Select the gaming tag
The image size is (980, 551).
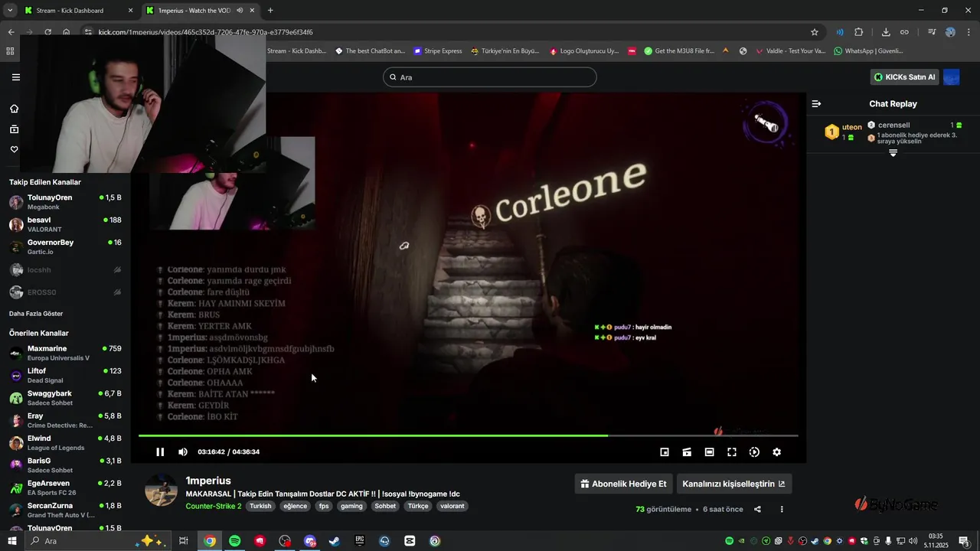351,506
